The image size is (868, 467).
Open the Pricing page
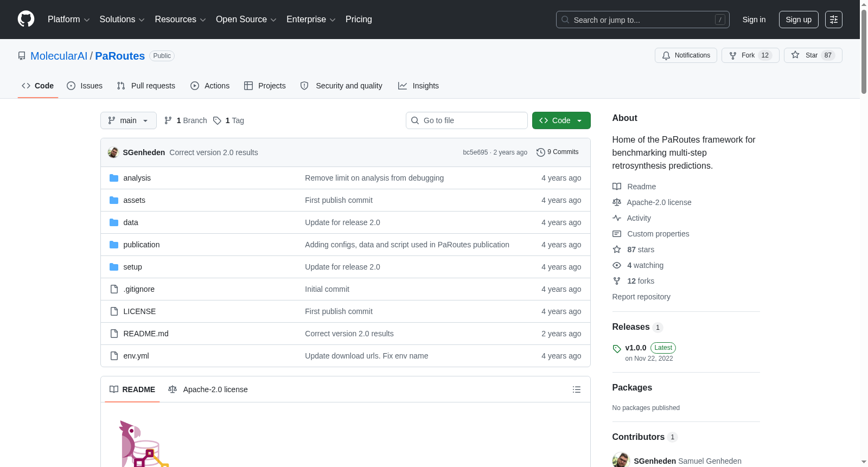359,20
